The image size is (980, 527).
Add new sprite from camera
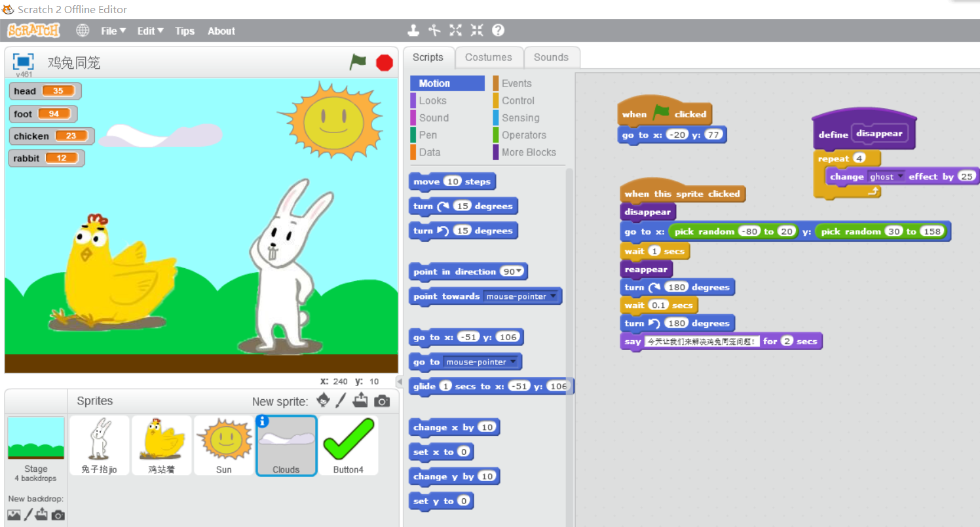(x=382, y=400)
